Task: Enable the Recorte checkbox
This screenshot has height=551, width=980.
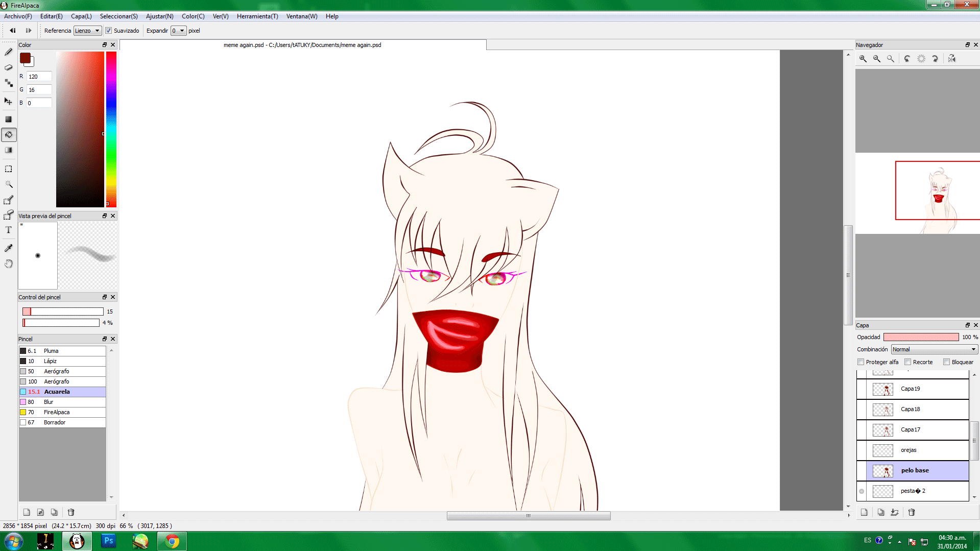Action: click(x=908, y=362)
